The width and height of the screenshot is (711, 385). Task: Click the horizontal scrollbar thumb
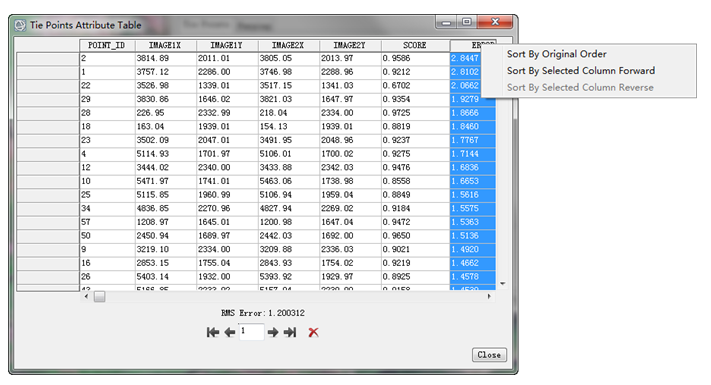coord(99,297)
